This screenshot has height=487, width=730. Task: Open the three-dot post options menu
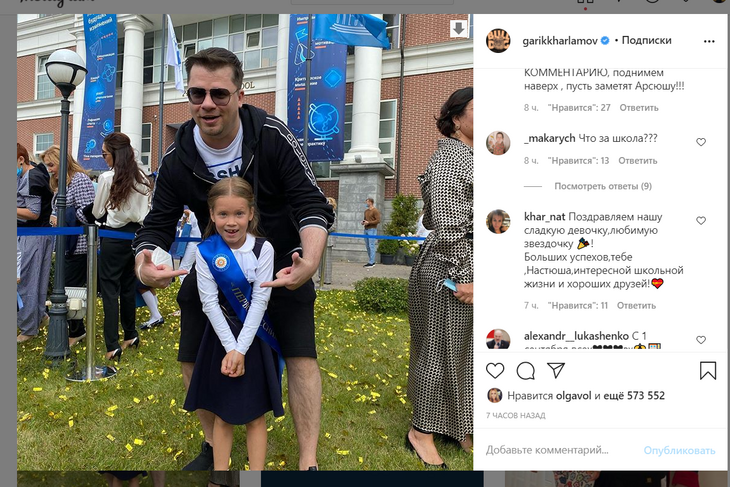coord(709,41)
